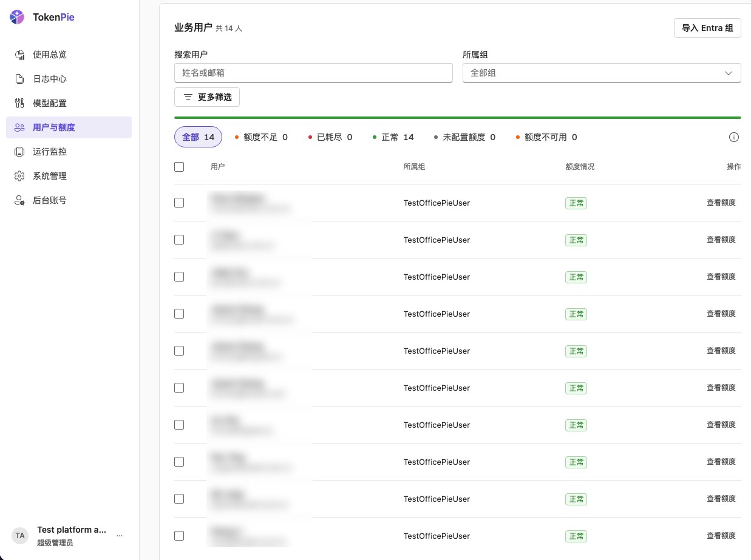
Task: Click the 超级管理员 role label
Action: 55,542
